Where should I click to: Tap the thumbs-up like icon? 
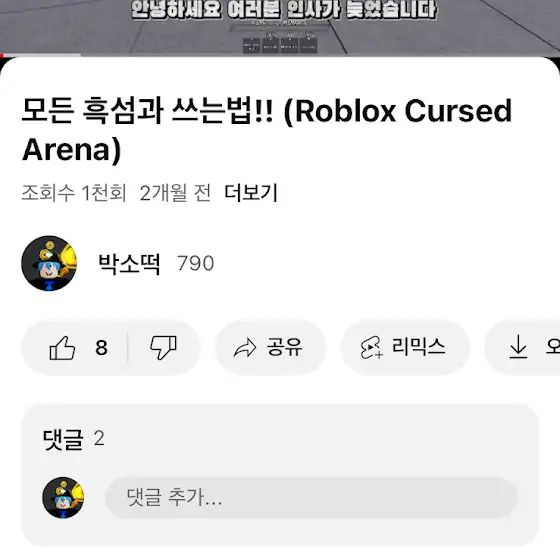coord(62,348)
